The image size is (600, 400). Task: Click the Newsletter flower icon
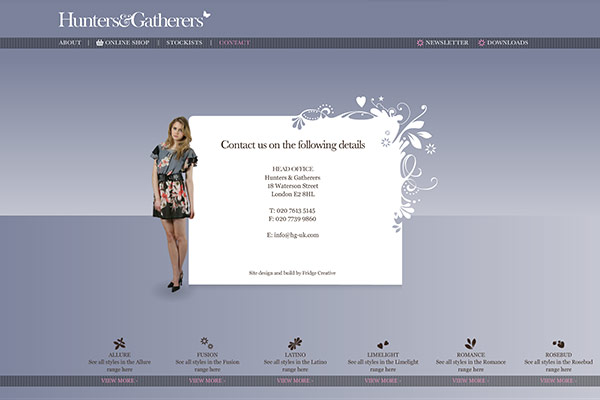[x=421, y=43]
